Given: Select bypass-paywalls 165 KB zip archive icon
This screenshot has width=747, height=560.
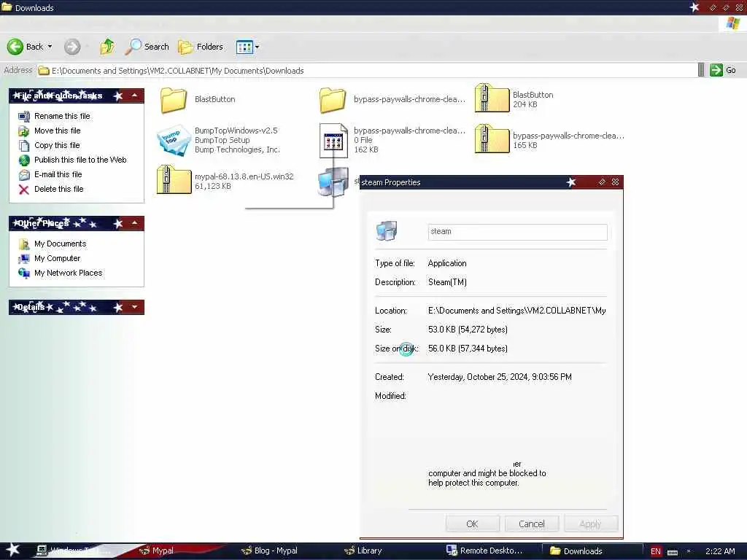Looking at the screenshot, I should click(x=492, y=139).
